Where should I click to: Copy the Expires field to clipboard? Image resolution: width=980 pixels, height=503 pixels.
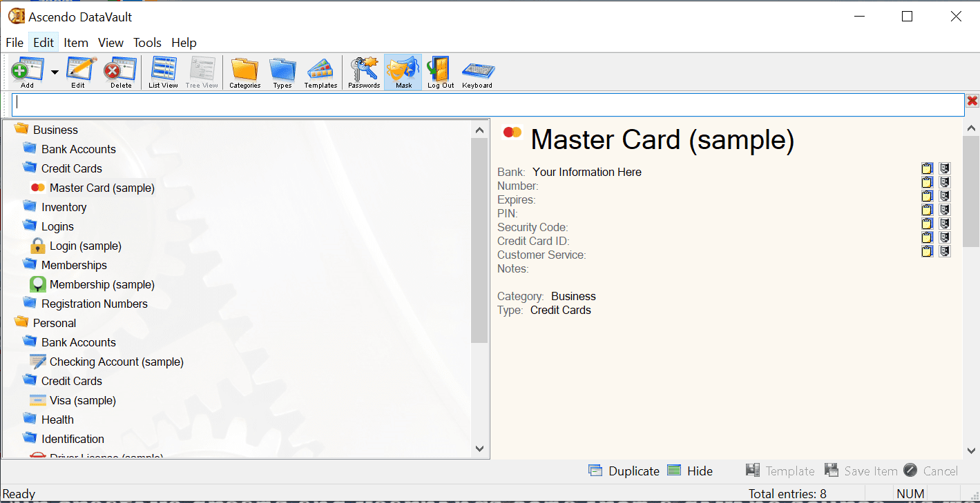pos(928,196)
